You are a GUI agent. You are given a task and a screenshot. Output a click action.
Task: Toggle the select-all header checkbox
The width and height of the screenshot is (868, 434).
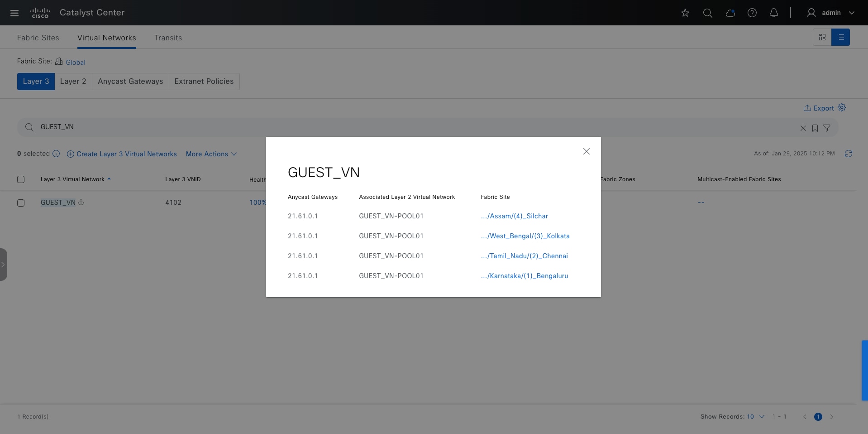(21, 179)
